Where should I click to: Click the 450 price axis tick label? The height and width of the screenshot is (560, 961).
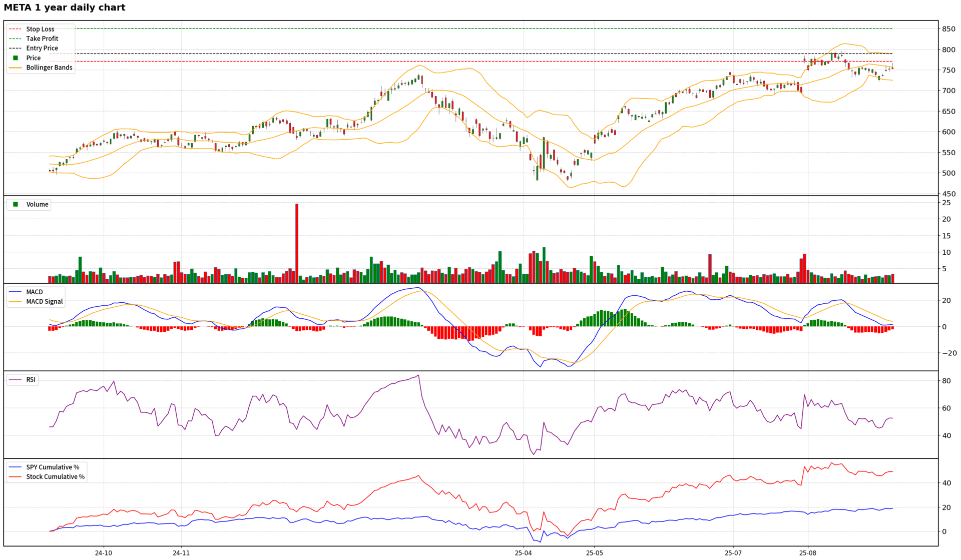948,194
